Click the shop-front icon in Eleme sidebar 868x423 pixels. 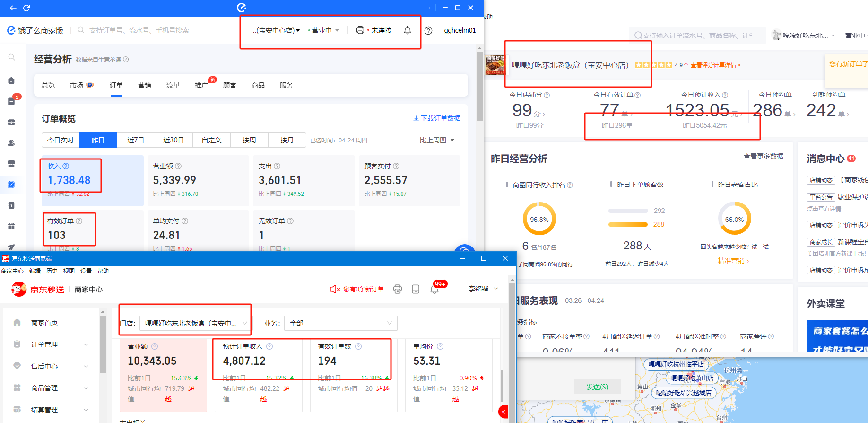11,164
